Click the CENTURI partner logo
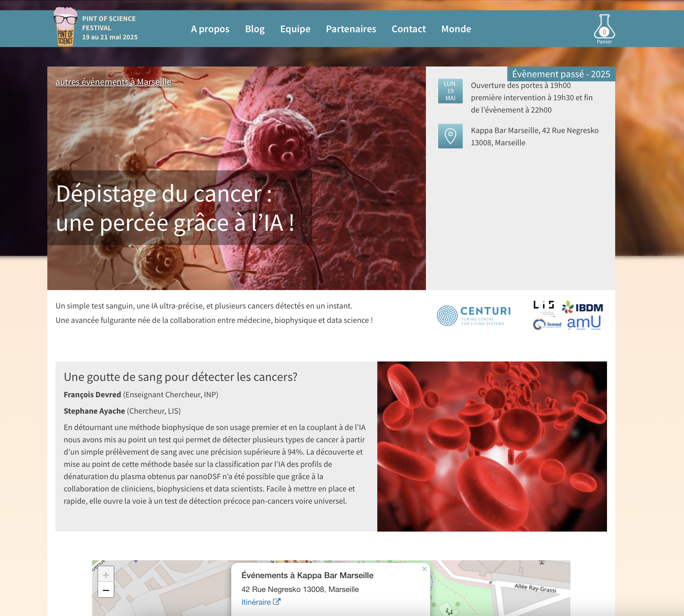 coord(474,315)
